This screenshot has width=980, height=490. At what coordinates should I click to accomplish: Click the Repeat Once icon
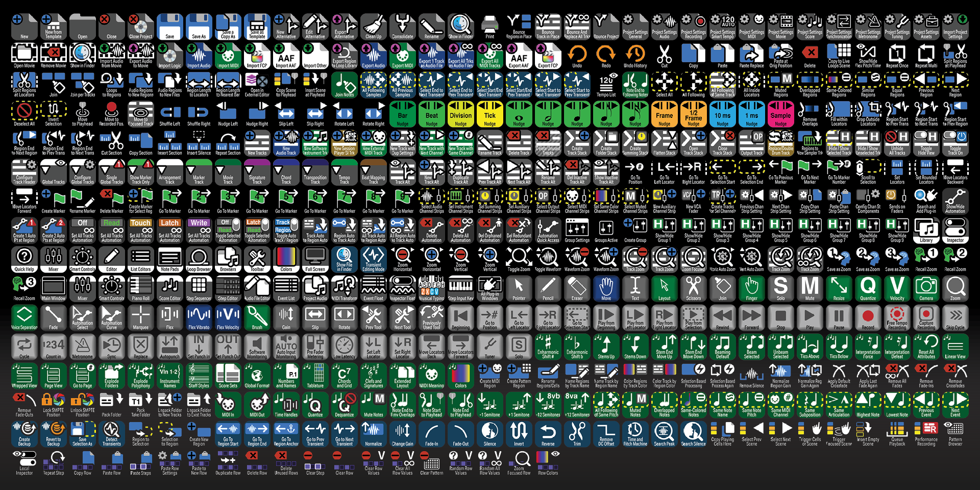(897, 56)
